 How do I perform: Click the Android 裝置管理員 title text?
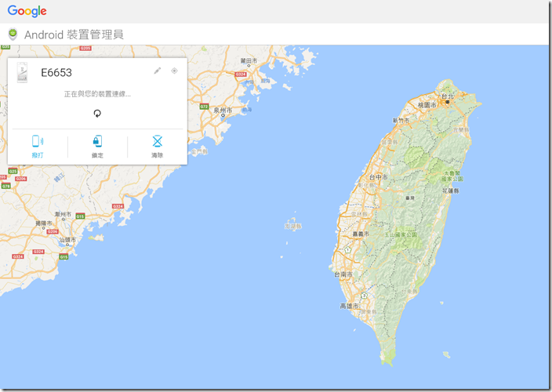click(x=74, y=34)
